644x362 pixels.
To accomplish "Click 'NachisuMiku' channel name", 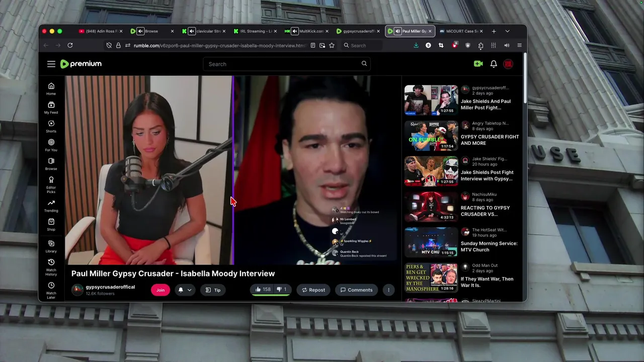I will (x=484, y=194).
